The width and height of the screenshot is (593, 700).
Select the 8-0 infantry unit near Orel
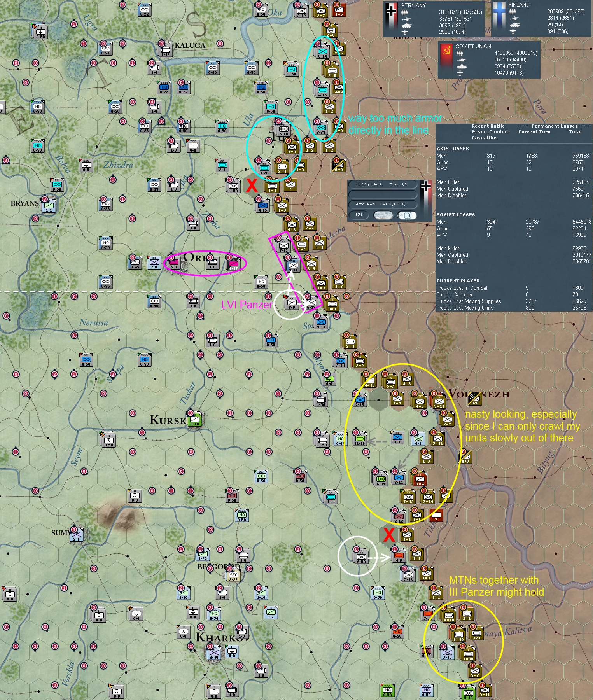coord(292,302)
